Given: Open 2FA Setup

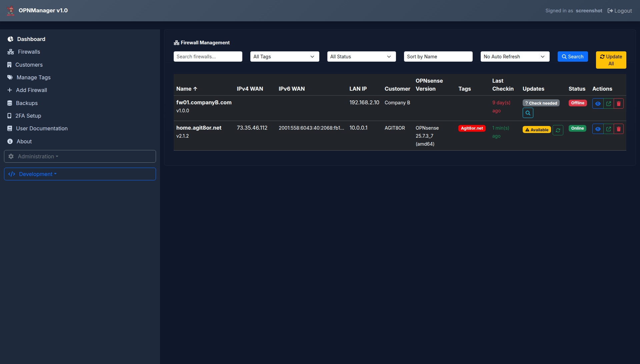Looking at the screenshot, I should (24, 116).
